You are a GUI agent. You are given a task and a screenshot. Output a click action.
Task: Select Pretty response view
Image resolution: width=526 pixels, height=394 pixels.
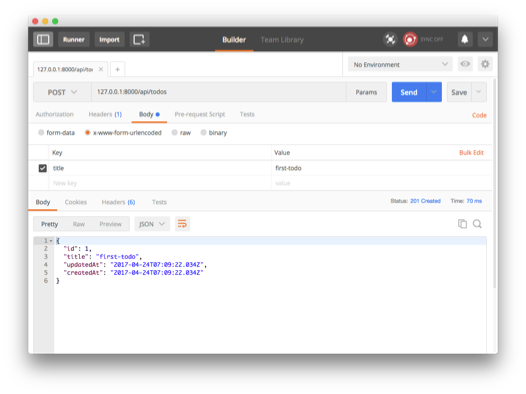(50, 224)
